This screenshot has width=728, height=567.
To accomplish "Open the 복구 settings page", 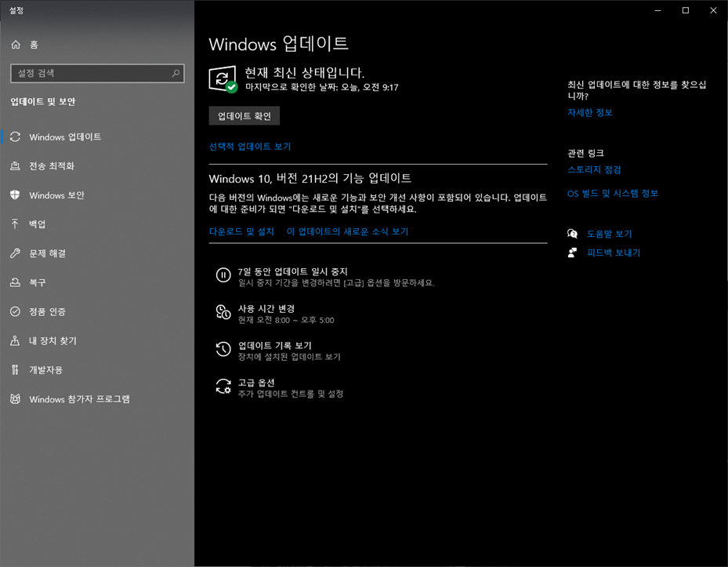I will click(x=97, y=282).
